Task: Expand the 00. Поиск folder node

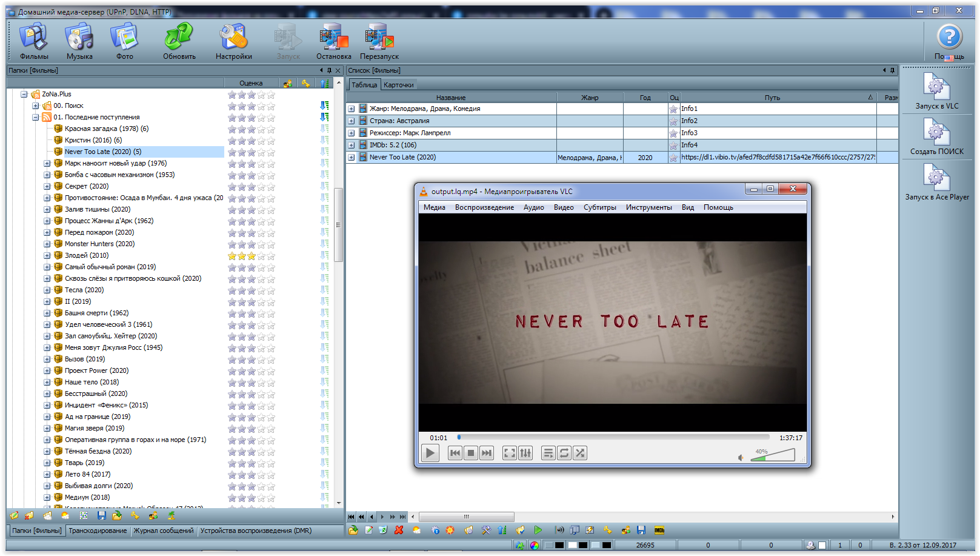Action: pyautogui.click(x=36, y=106)
